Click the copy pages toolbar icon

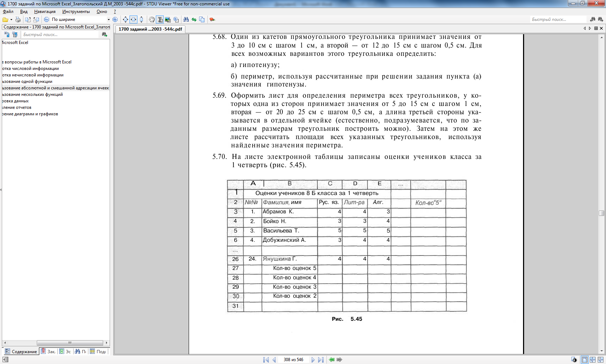pos(202,19)
